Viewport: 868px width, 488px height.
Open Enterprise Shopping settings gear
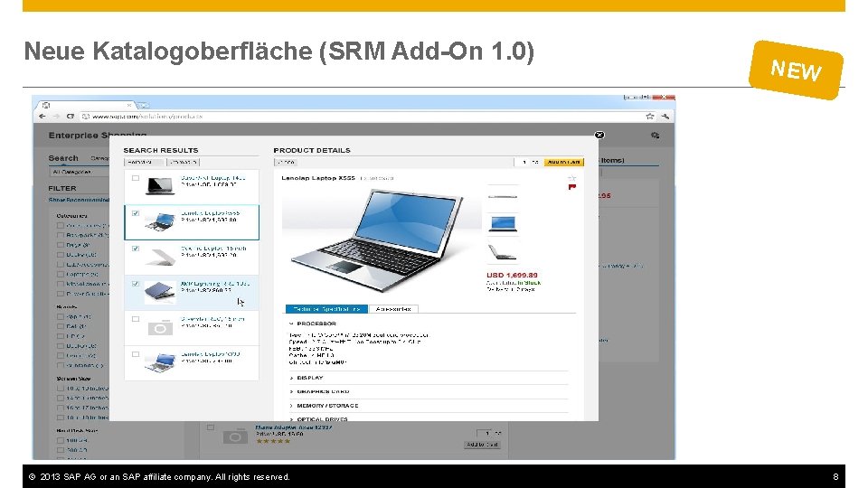655,136
